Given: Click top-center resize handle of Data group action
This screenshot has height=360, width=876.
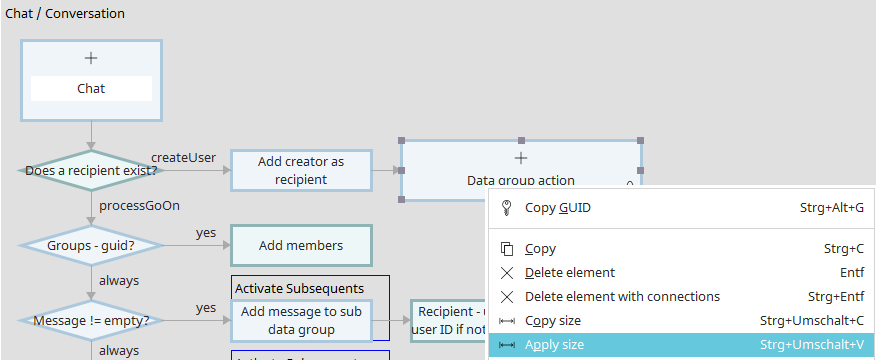Looking at the screenshot, I should pos(521,140).
